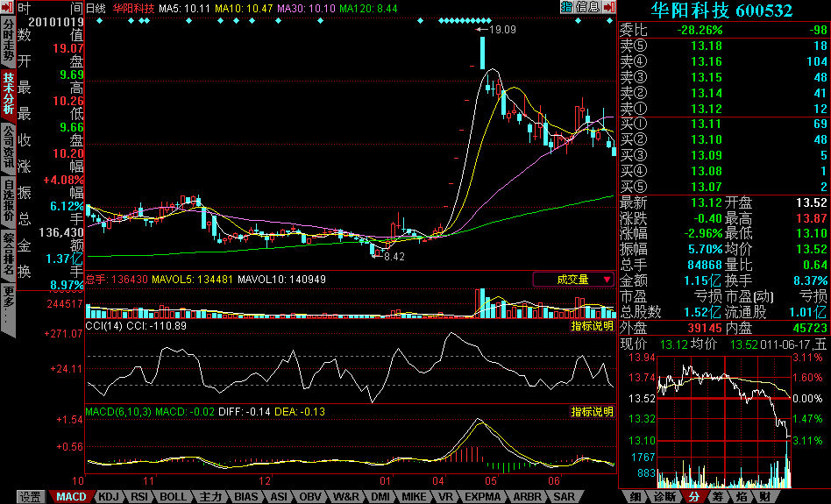Click the 指 indicator icon button
Viewport: 831px width, 504px height.
[x=566, y=7]
